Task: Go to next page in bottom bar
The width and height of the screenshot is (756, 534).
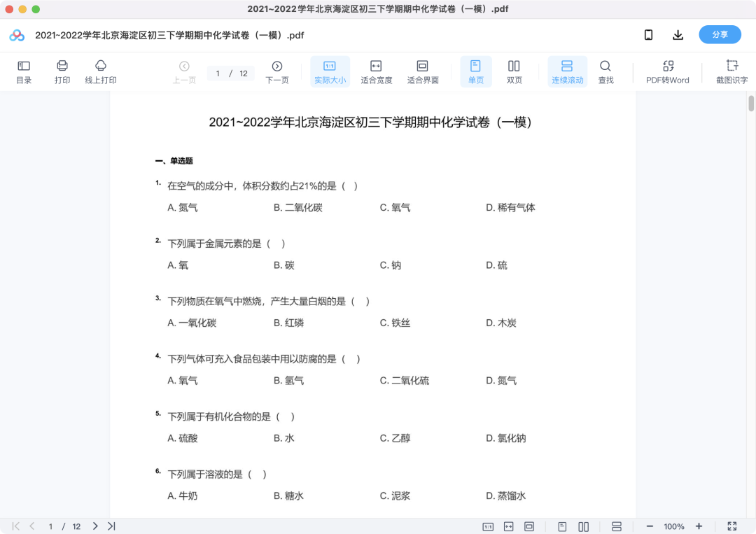Action: (x=95, y=526)
